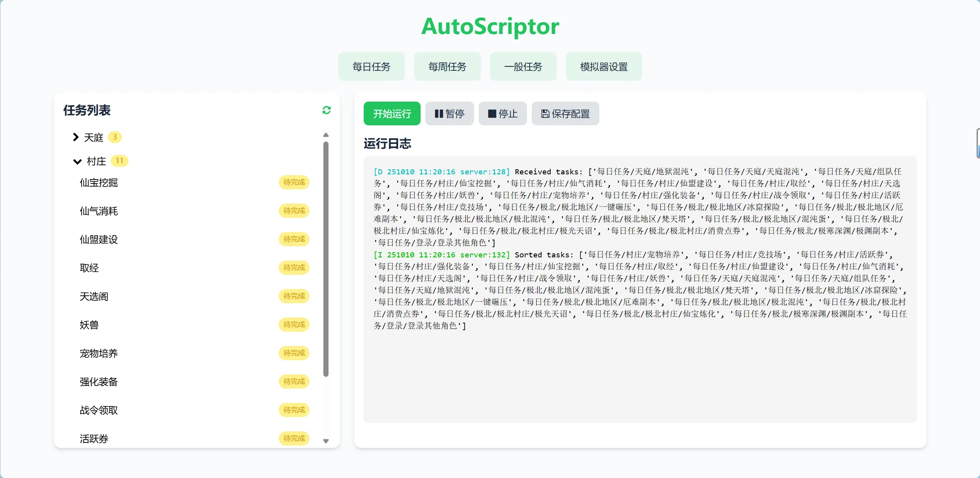Collapse the 村庄 task group chevron
Viewport: 980px width, 478px height.
(77, 161)
